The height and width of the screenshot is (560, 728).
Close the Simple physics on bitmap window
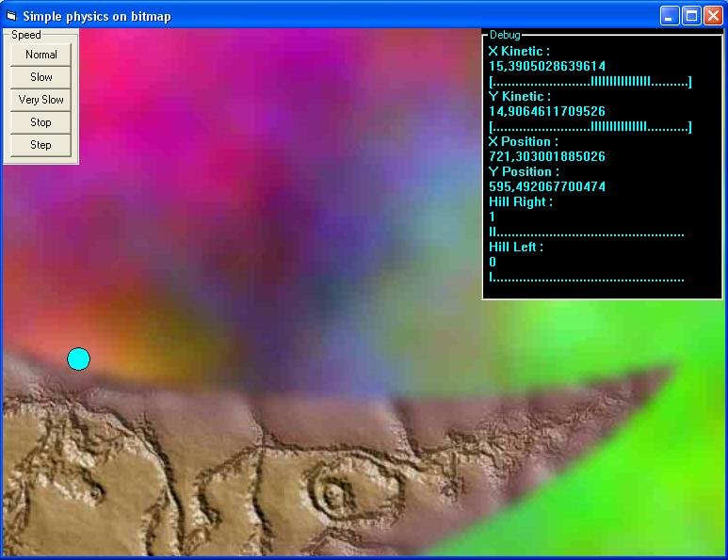coord(712,15)
